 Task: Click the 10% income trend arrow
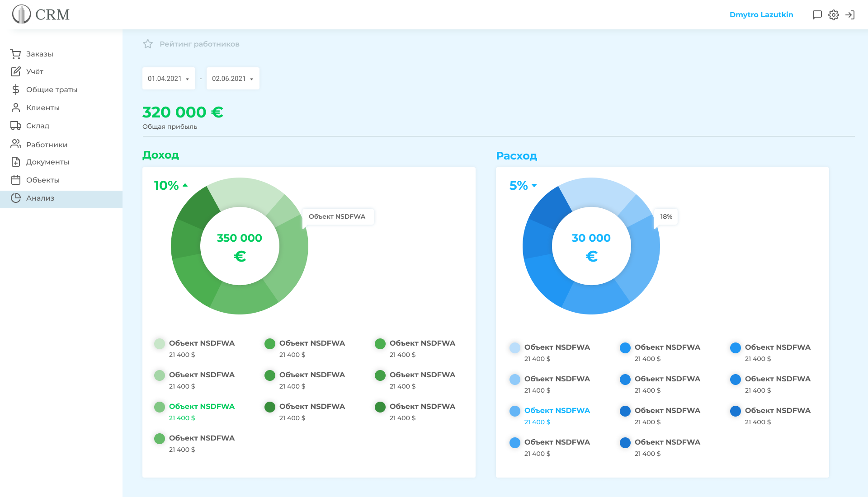coord(185,185)
